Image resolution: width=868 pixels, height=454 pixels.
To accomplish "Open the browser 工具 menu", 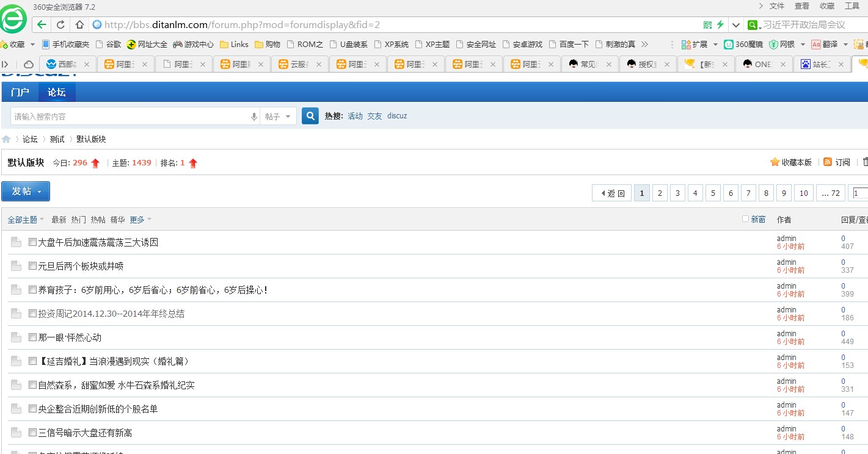I will [852, 6].
